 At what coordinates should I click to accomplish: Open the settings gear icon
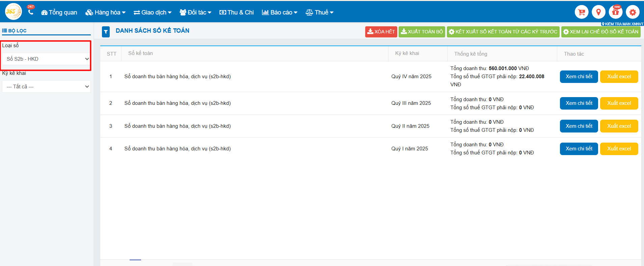[x=633, y=12]
